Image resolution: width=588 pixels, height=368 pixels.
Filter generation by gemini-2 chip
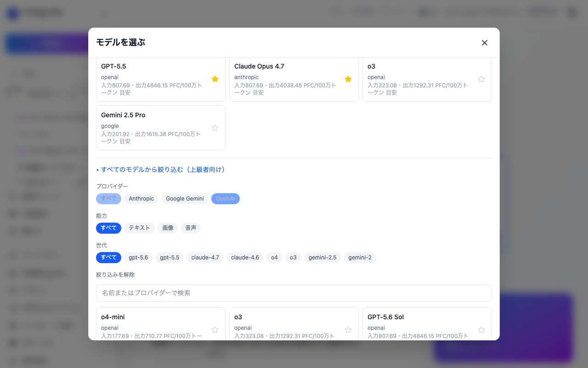pos(360,258)
